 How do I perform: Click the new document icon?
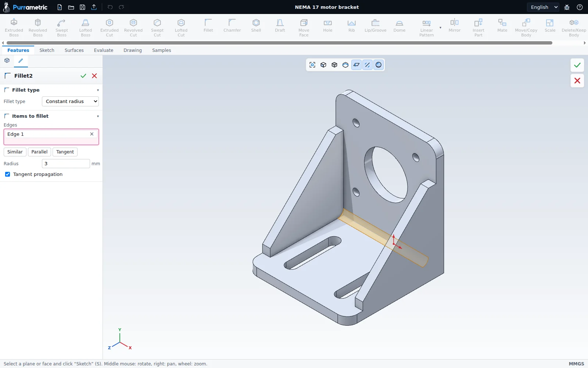(x=60, y=7)
